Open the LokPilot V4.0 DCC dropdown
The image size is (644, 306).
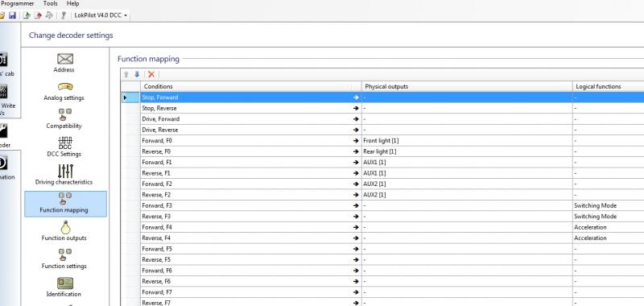coord(101,15)
